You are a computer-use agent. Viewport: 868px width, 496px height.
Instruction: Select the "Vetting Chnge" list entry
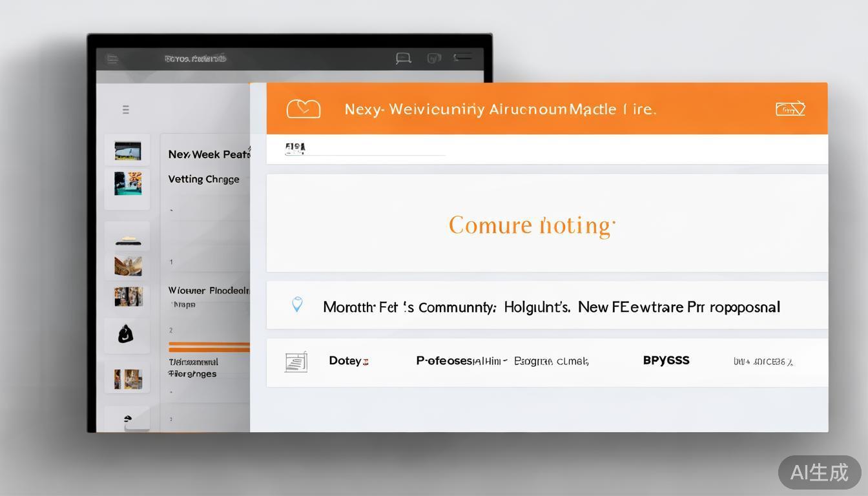pyautogui.click(x=203, y=179)
